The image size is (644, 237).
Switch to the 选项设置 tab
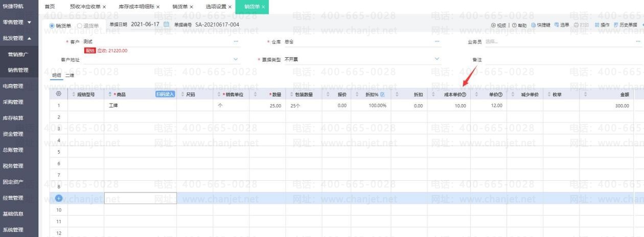tap(216, 7)
